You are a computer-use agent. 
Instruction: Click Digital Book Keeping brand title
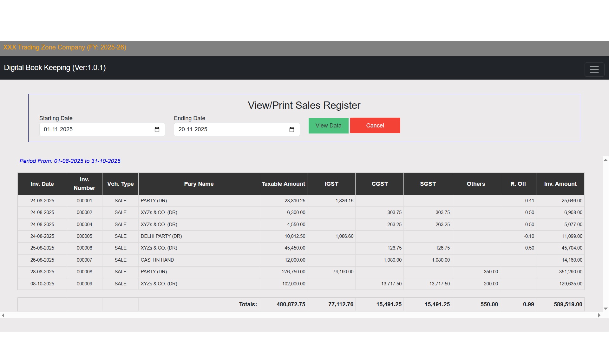click(55, 68)
